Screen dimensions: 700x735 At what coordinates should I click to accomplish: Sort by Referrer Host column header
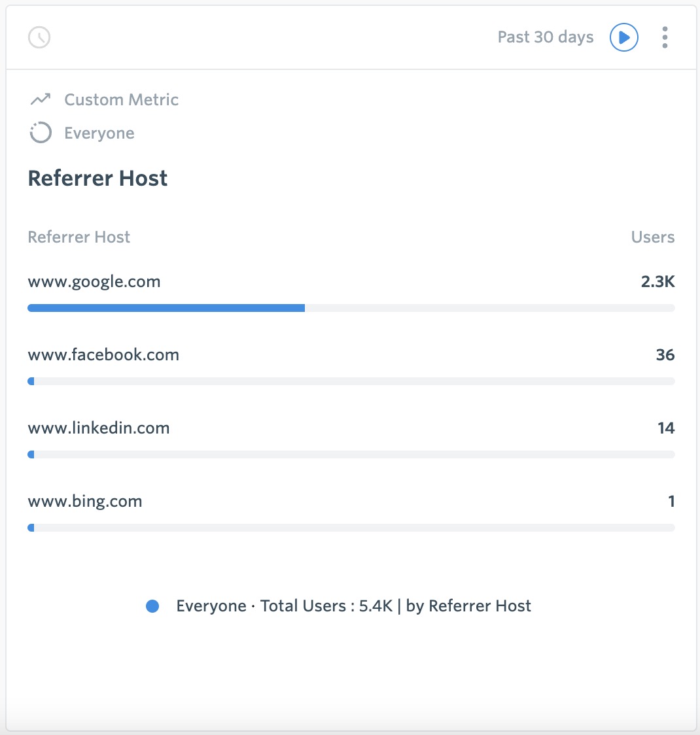tap(79, 237)
